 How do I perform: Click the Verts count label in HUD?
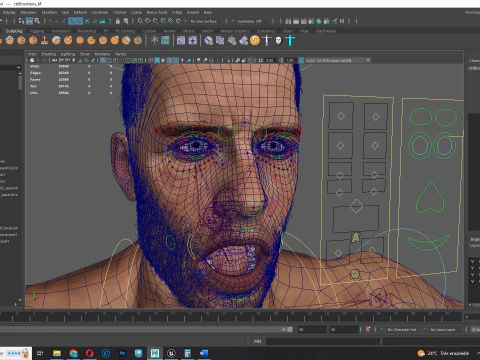tap(35, 66)
